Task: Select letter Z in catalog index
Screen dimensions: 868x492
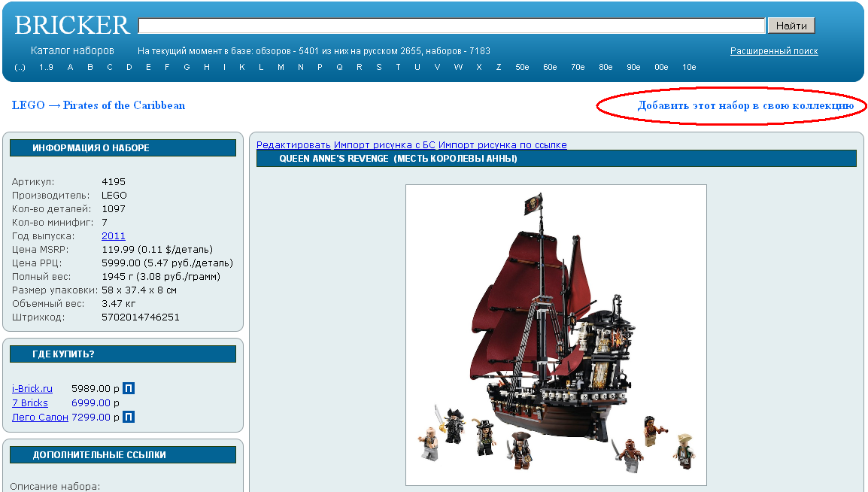Action: [x=499, y=67]
